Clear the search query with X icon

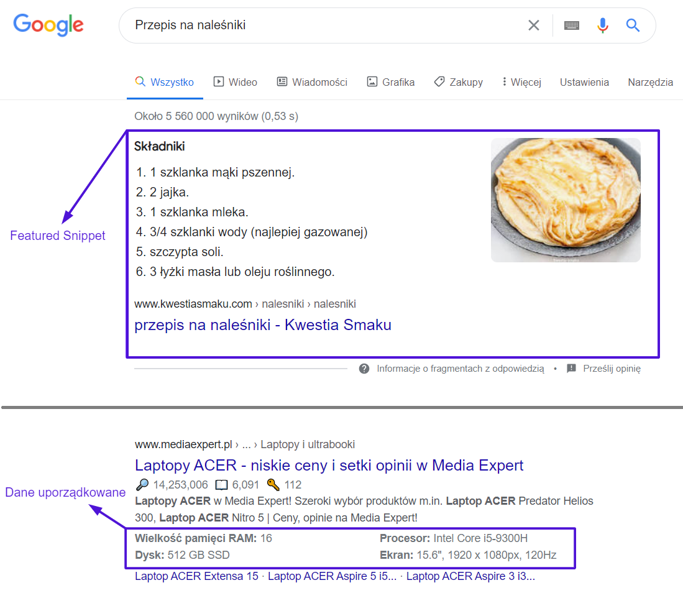click(534, 25)
